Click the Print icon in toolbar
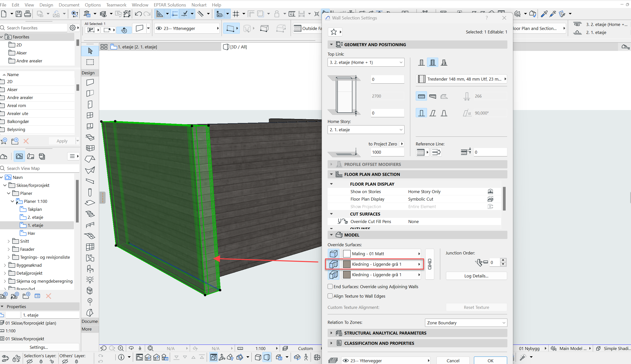The width and height of the screenshot is (631, 364). pyautogui.click(x=27, y=14)
